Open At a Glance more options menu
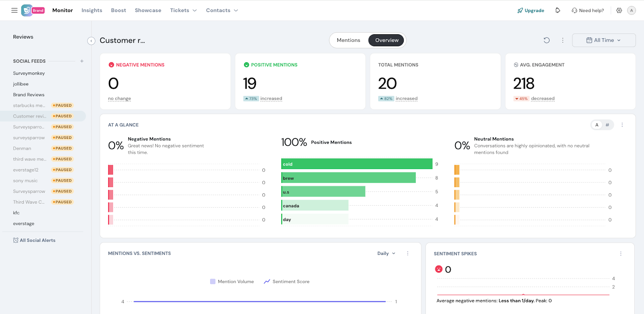644x314 pixels. pos(622,125)
